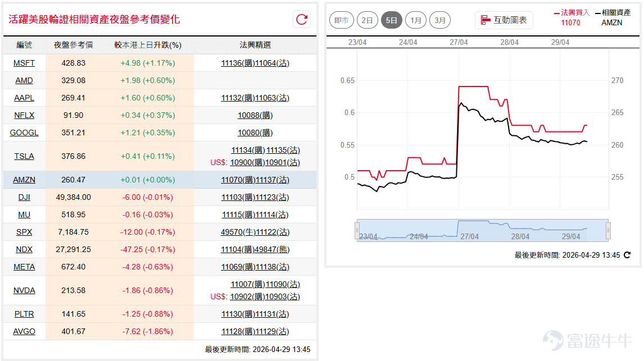Toggle the 法興買入 11070 legend series
Viewport: 644px width, 361px height.
coord(572,17)
